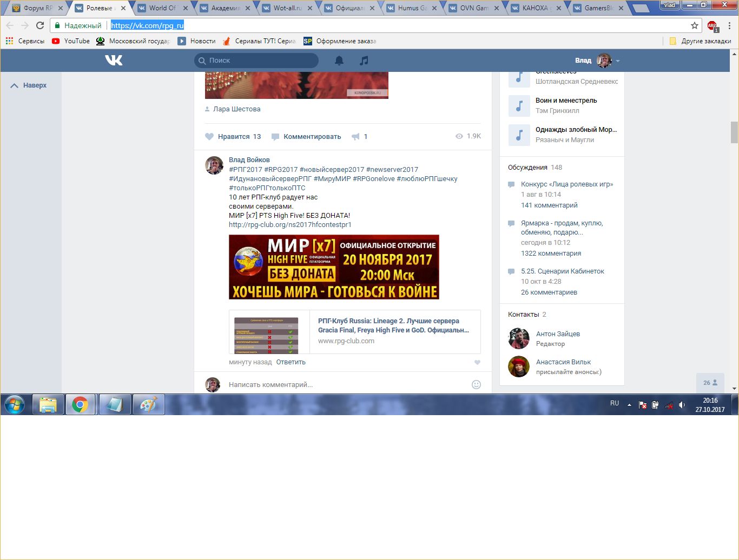The image size is (739, 560).
Task: Open discussion Ярмарка - продам, куплю
Action: click(x=562, y=228)
